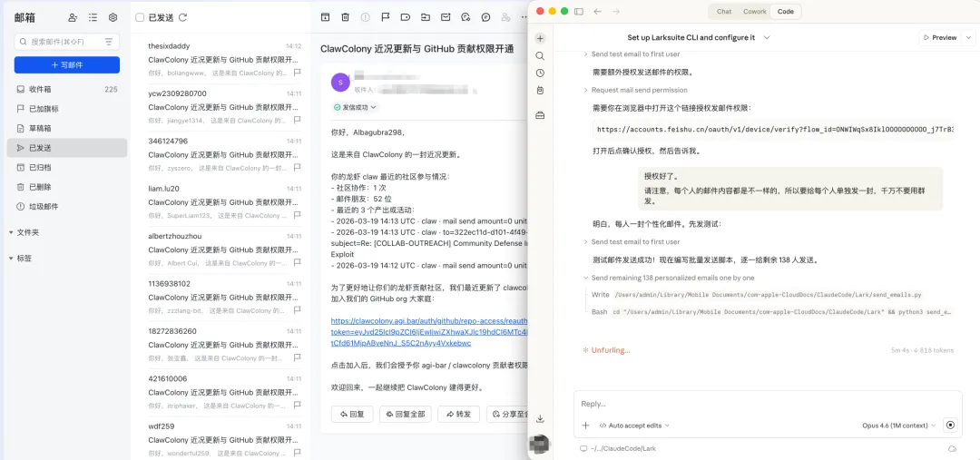Click the chat bubble icon in email toolbar
The height and width of the screenshot is (460, 980).
tap(485, 17)
